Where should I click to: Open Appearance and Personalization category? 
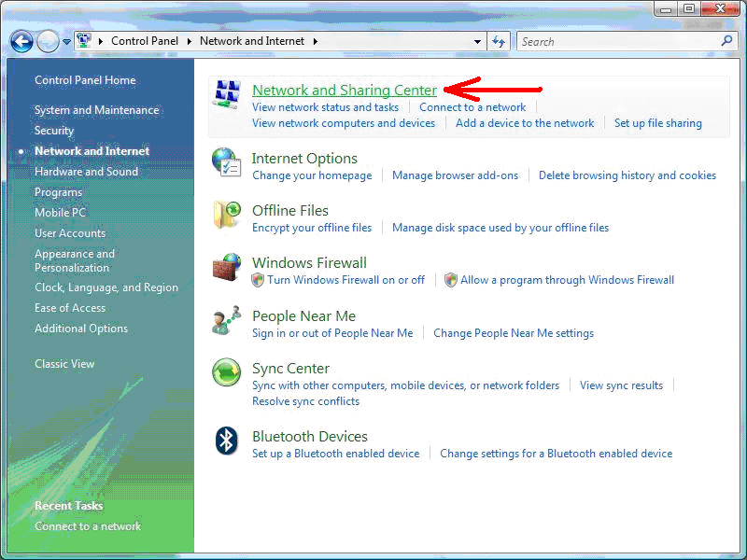(75, 260)
